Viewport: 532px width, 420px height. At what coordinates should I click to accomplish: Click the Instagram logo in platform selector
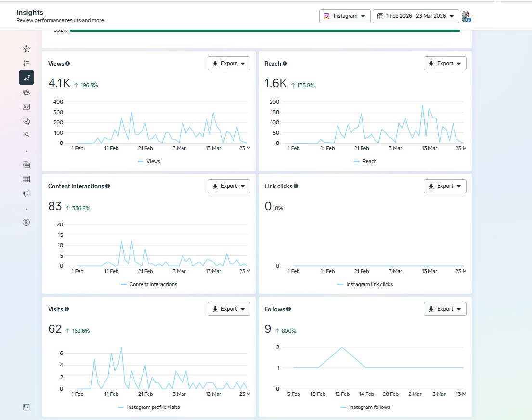[x=326, y=16]
